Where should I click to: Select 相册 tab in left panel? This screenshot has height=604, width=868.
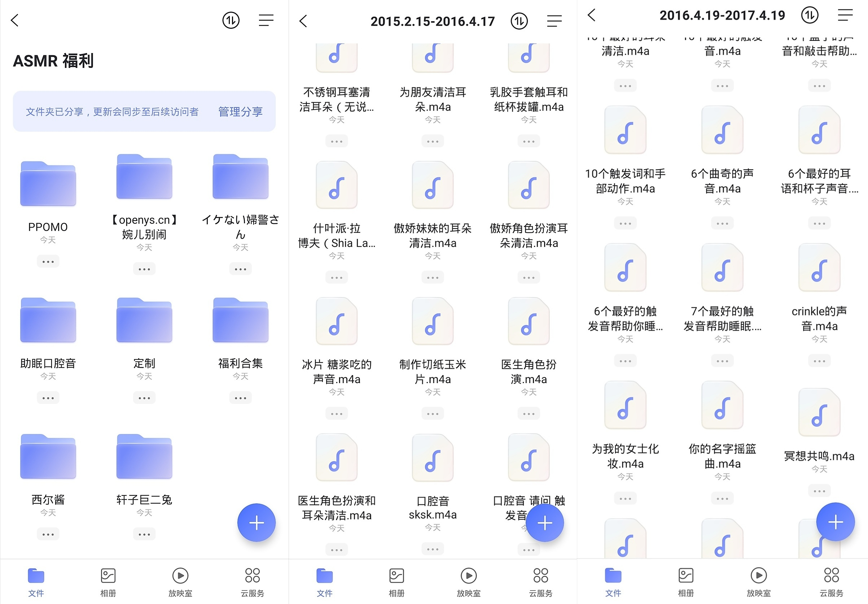point(108,582)
